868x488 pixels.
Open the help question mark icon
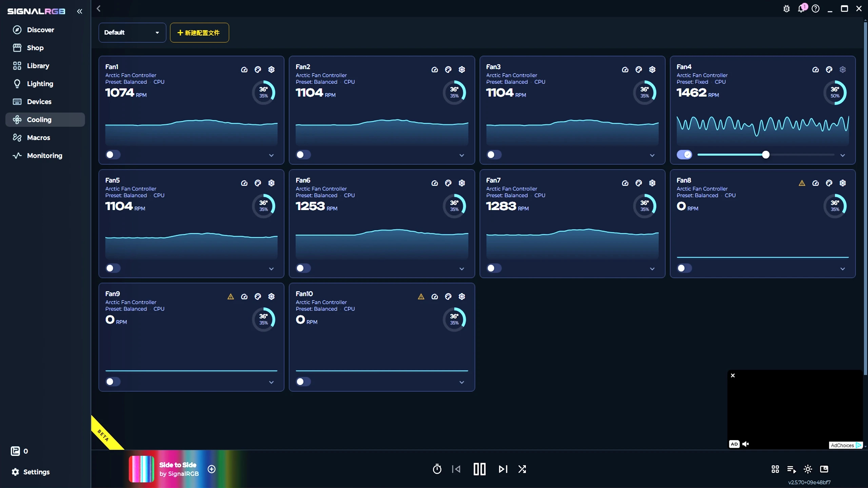click(815, 8)
